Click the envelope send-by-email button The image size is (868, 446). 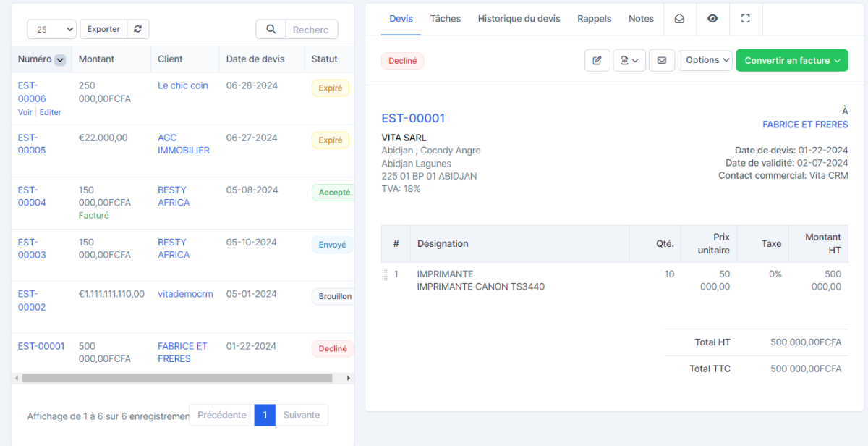pos(661,61)
